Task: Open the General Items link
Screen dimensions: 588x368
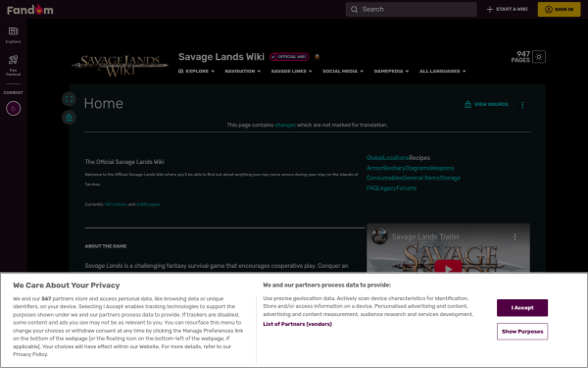Action: pos(420,178)
